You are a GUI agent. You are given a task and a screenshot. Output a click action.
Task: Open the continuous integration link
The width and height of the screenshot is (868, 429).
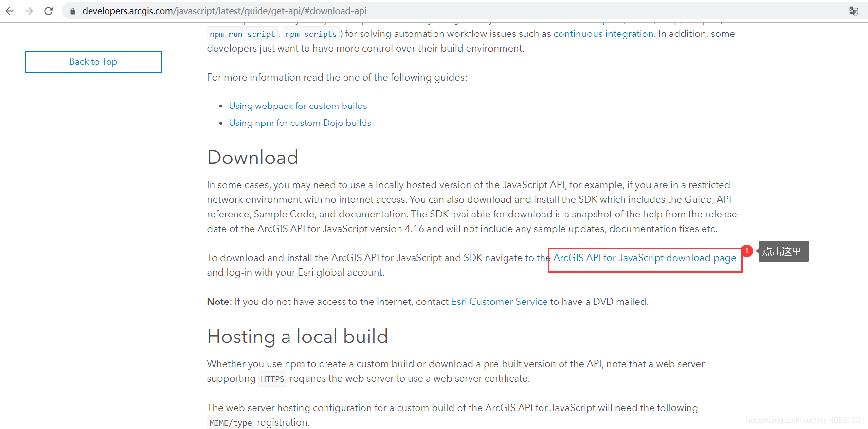(x=603, y=34)
